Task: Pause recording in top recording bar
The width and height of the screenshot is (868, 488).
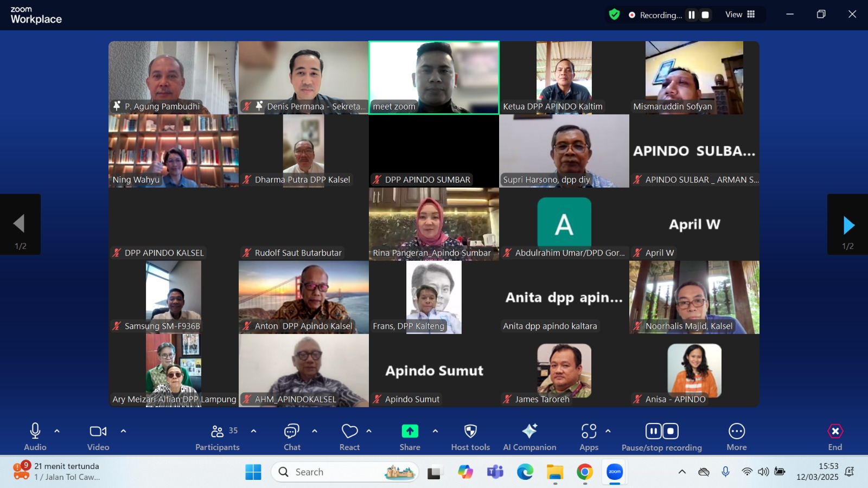Action: [x=692, y=15]
